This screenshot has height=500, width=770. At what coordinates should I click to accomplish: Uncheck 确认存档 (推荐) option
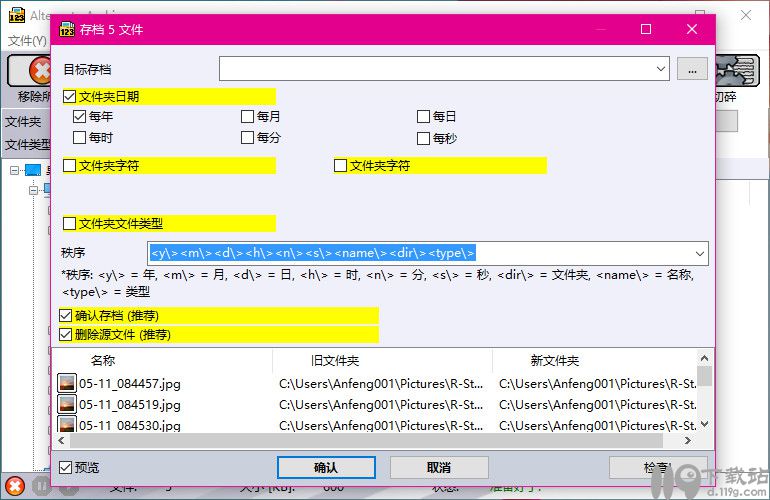point(66,315)
